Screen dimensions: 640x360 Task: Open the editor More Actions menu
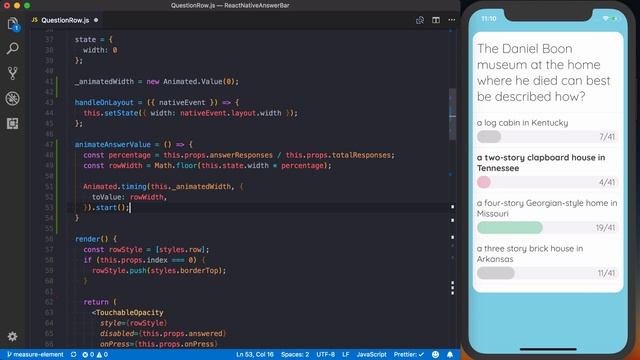tap(451, 20)
